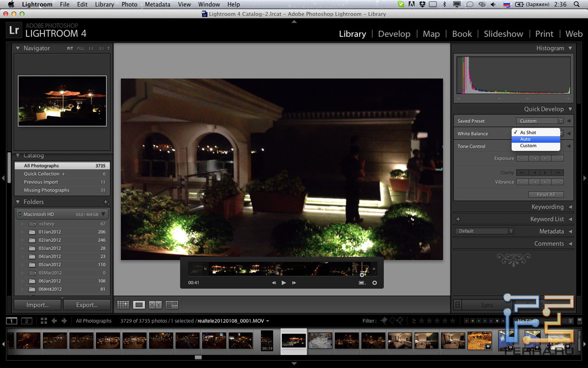Click the capture frame icon in video controls
The width and height of the screenshot is (588, 368).
tap(361, 283)
